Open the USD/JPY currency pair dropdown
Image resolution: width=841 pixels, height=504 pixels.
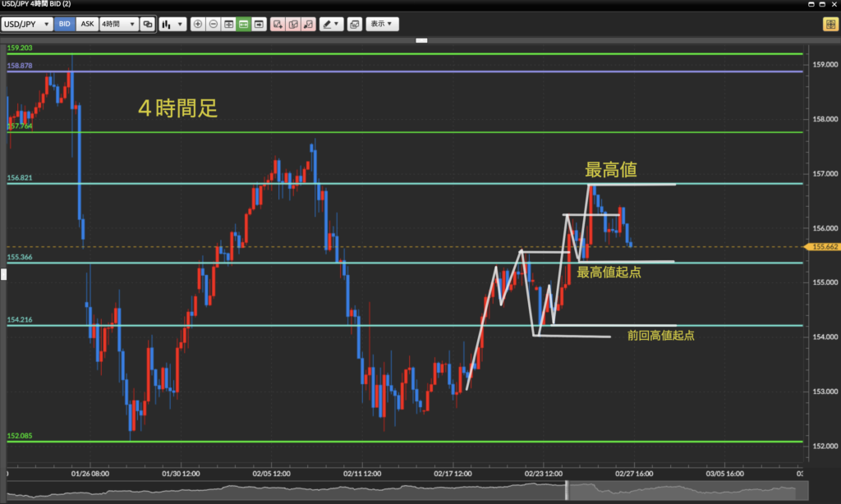[x=27, y=25]
